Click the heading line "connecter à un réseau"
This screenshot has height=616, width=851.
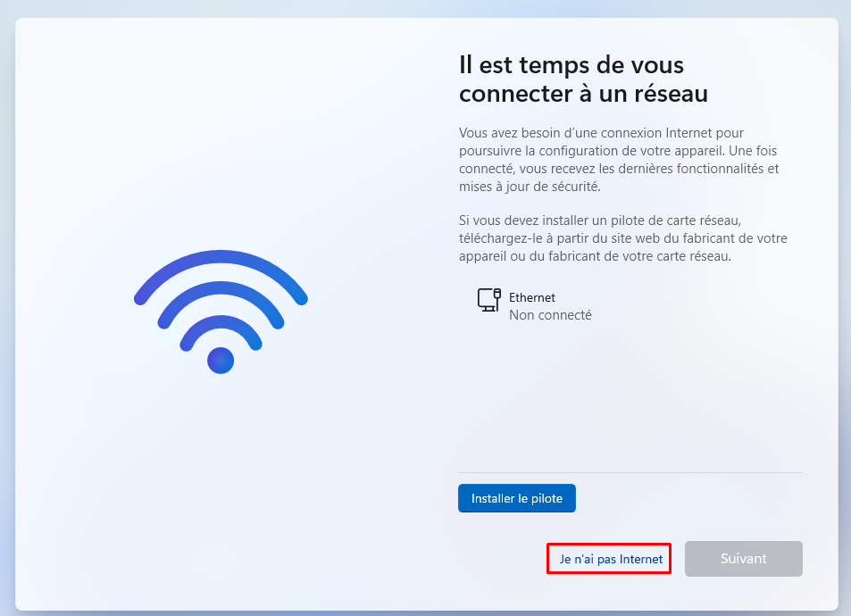tap(583, 94)
